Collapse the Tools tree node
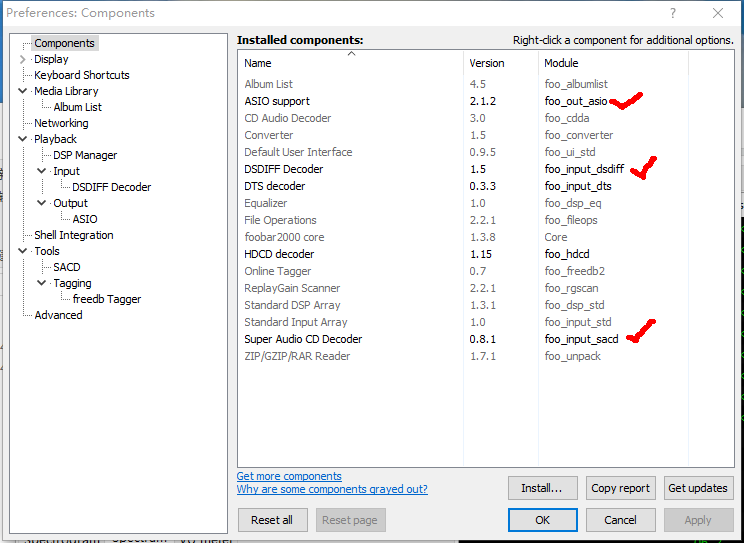Screen dimensions: 744x543 (x=22, y=251)
